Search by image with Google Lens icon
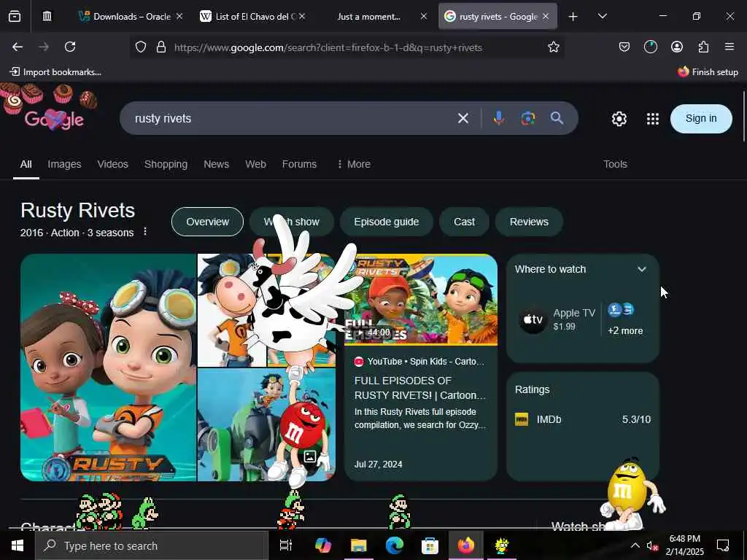The height and width of the screenshot is (560, 747). pyautogui.click(x=528, y=118)
